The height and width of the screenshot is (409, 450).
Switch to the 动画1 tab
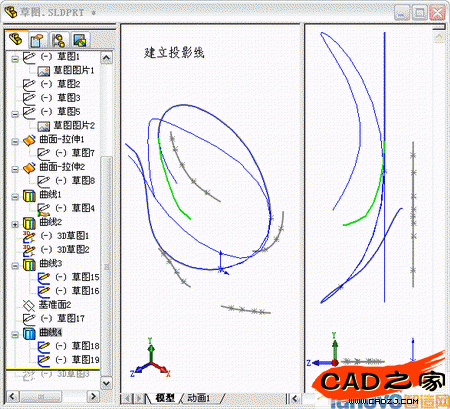point(199,398)
